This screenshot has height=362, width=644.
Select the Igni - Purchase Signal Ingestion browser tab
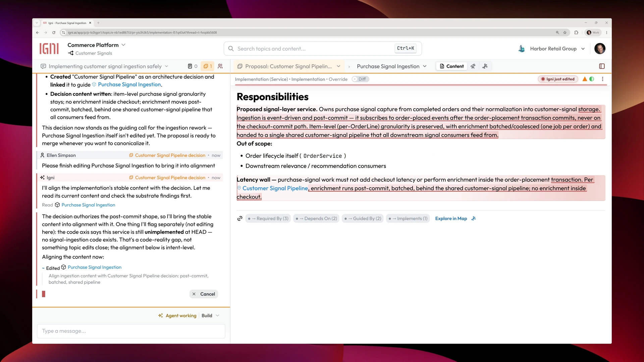(67, 23)
